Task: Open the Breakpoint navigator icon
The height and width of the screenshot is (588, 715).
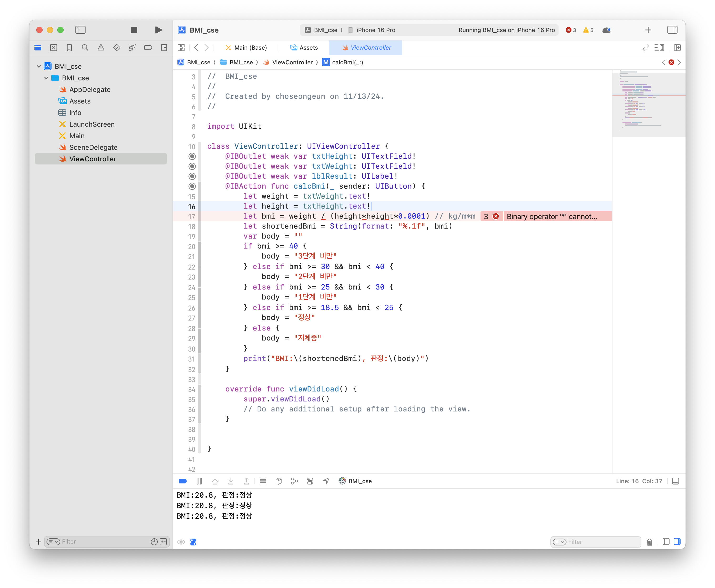Action: tap(148, 48)
